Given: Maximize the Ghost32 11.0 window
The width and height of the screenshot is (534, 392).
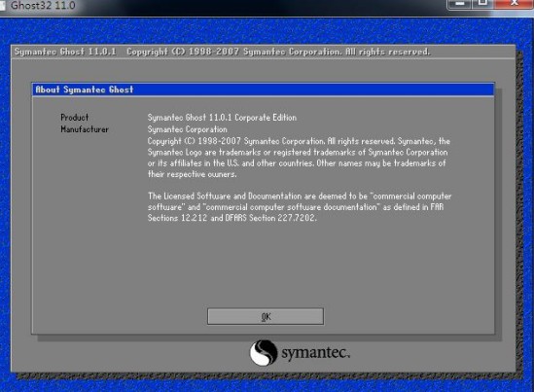Looking at the screenshot, I should pyautogui.click(x=482, y=4).
